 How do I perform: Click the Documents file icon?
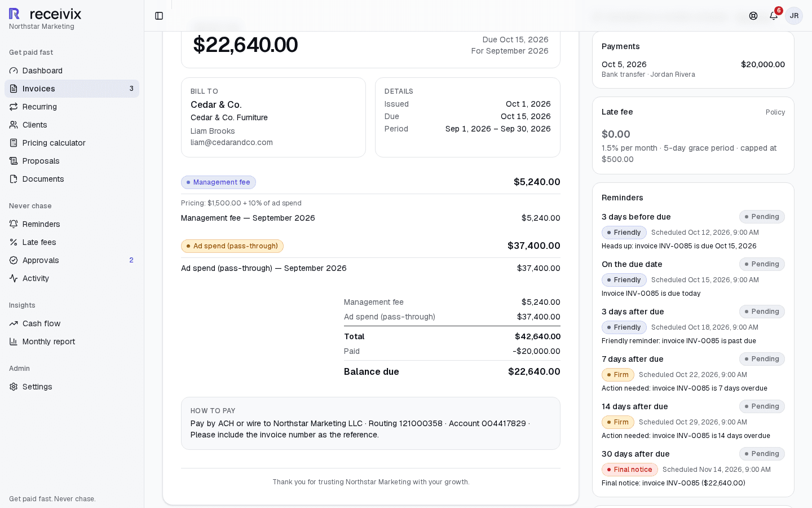click(14, 179)
